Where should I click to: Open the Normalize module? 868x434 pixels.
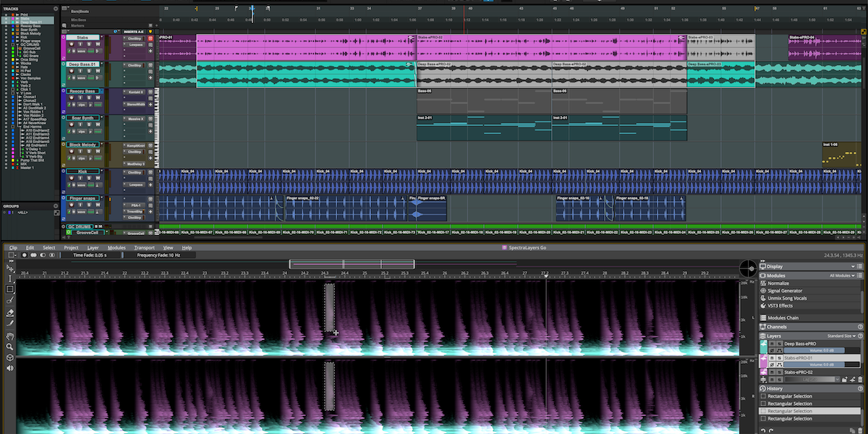(x=783, y=283)
